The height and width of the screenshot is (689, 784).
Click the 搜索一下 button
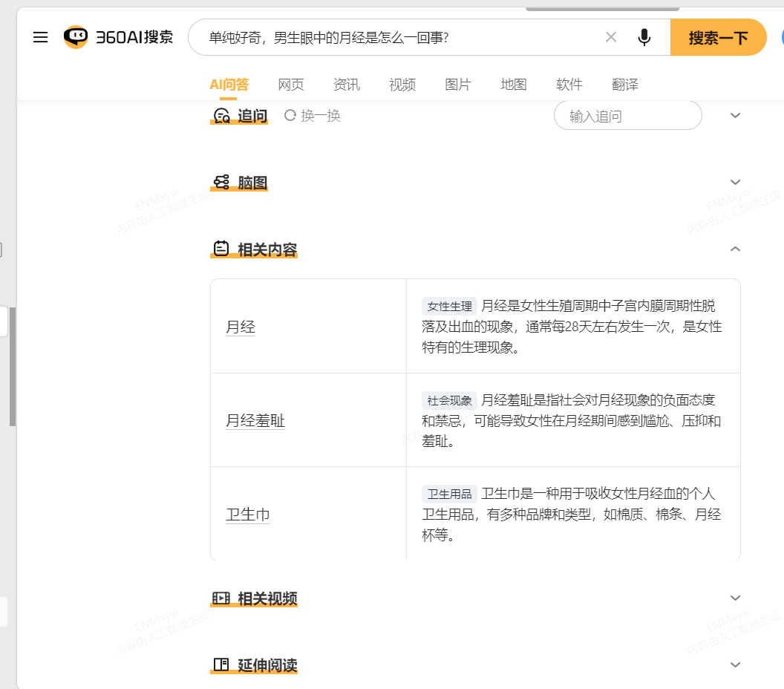click(718, 38)
